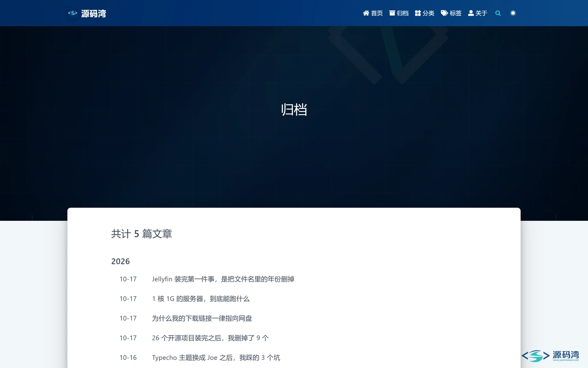Open the Typecho 主题换成 Joe article
Screen dimensions: 588x368
pyautogui.click(x=216, y=358)
